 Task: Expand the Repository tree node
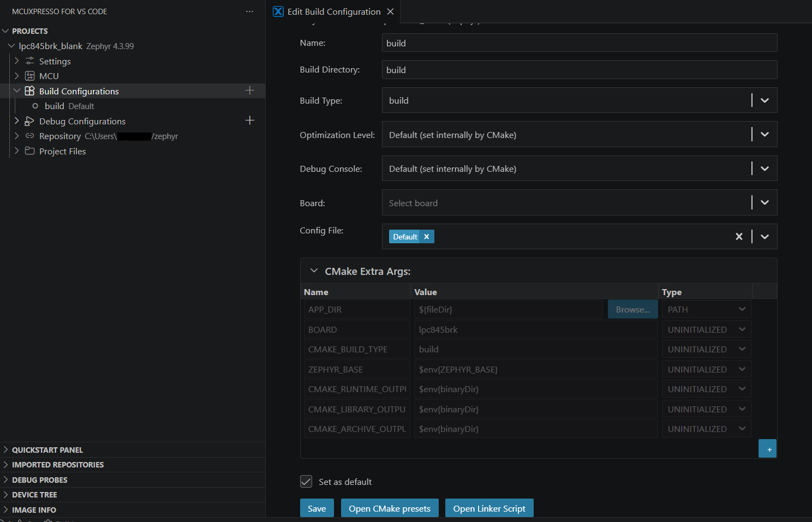point(17,136)
